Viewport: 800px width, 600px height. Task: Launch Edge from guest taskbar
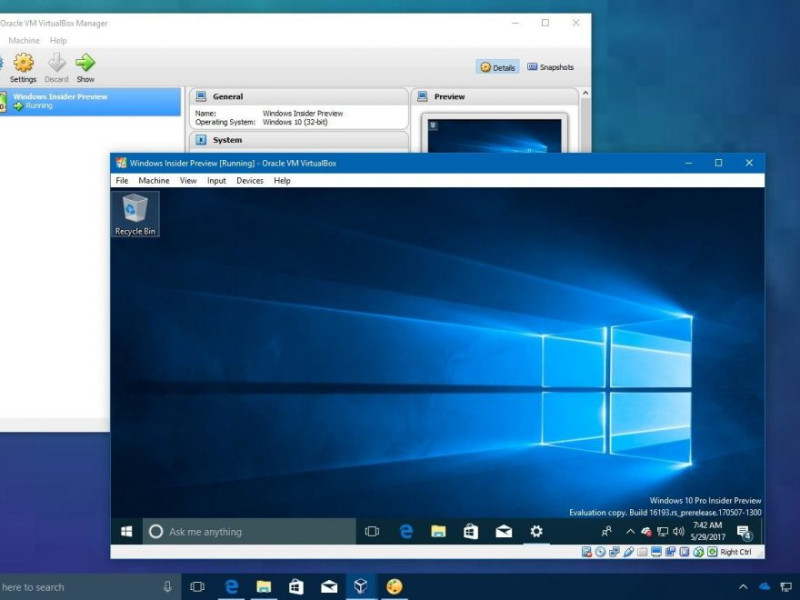pyautogui.click(x=406, y=532)
